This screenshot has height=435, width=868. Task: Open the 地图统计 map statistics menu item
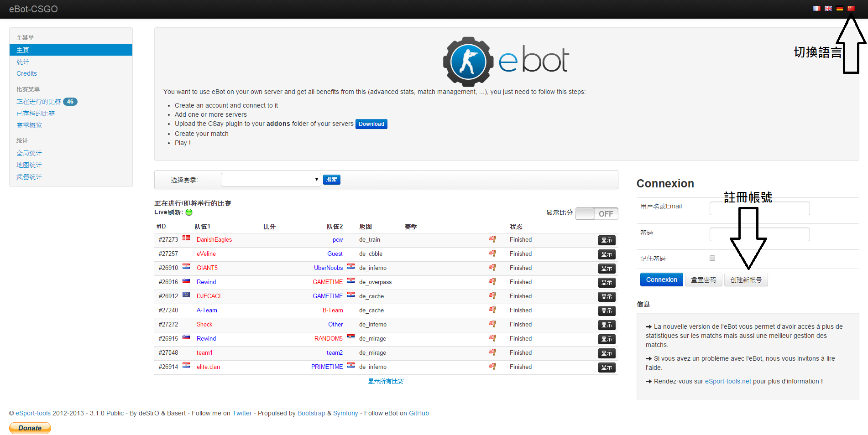[29, 165]
